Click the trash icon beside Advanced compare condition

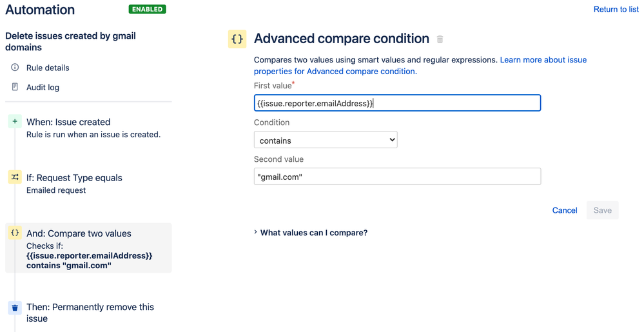coord(440,39)
